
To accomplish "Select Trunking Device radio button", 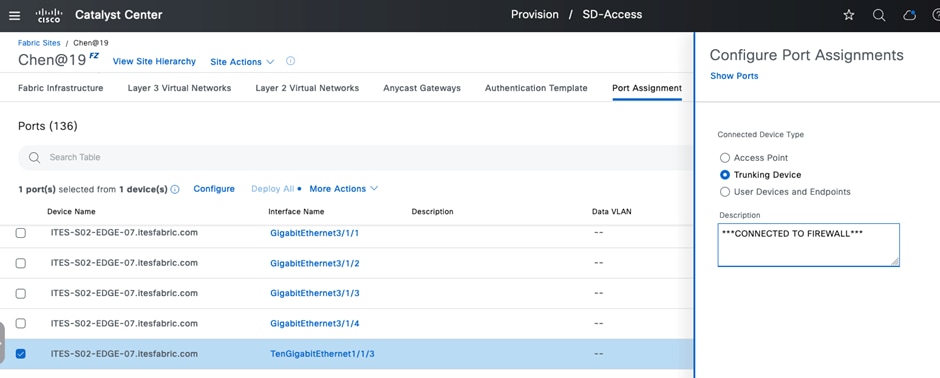I will (725, 175).
